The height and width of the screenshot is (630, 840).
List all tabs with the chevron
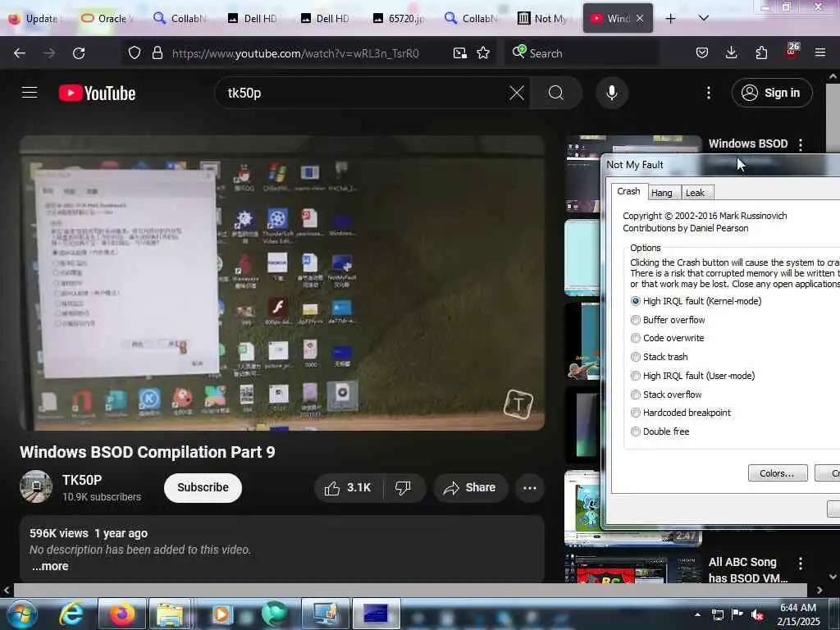[x=703, y=18]
